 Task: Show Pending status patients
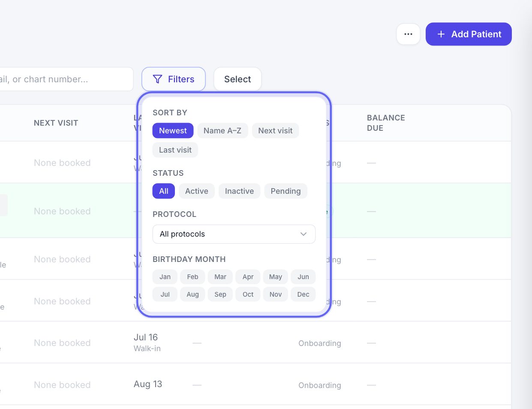point(286,191)
